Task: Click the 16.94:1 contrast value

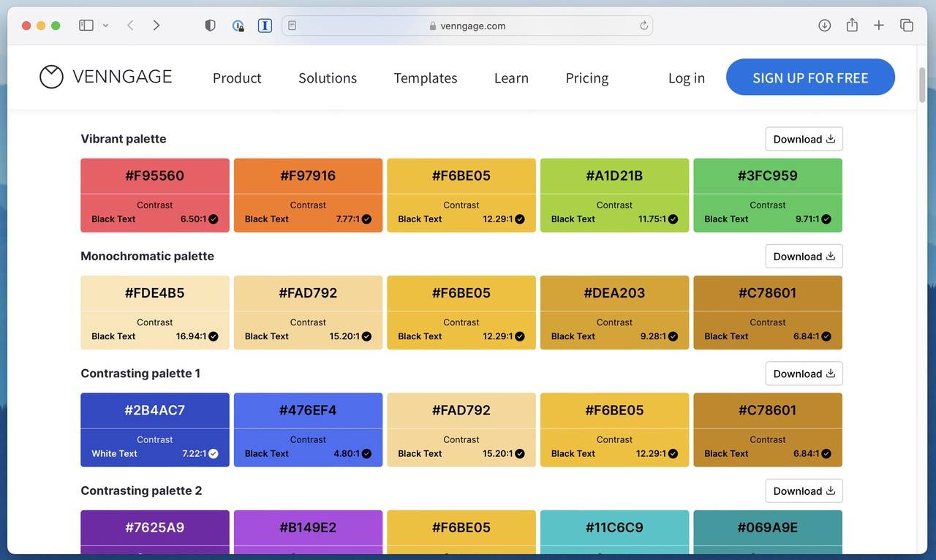Action: coord(192,336)
